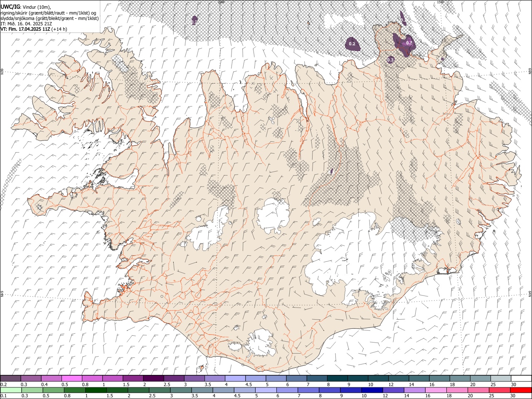Click the "IT: Mið. 16. 04. 2025 21Z" line
The height and width of the screenshot is (399, 532).
pos(27,24)
